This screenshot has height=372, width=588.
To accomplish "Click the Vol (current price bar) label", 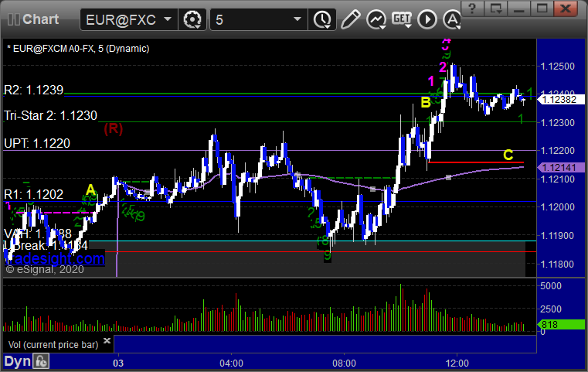I will point(53,345).
